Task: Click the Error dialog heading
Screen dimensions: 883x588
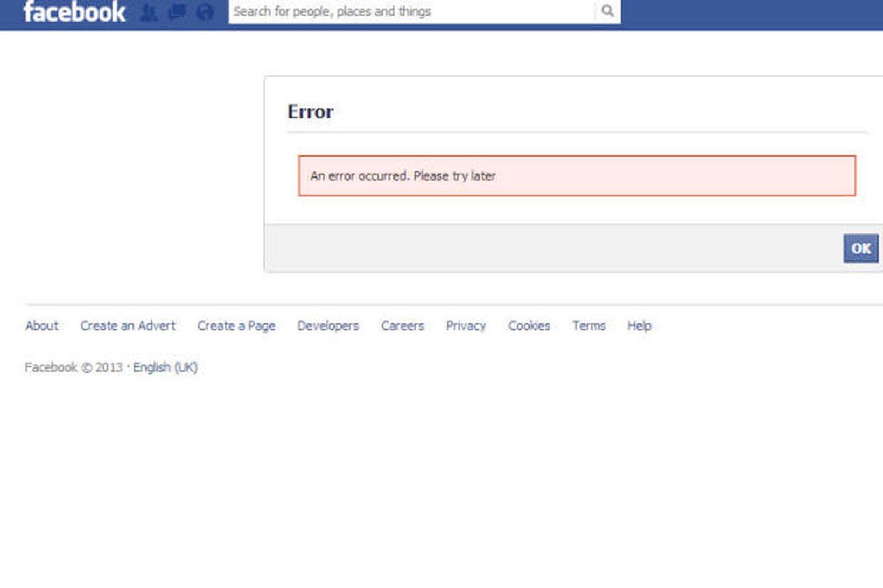Action: tap(310, 112)
